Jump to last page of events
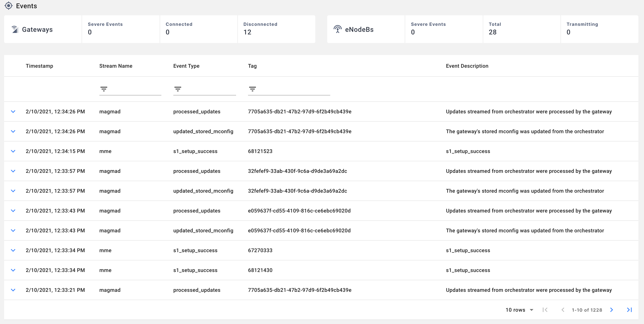The image size is (644, 324). [x=629, y=310]
